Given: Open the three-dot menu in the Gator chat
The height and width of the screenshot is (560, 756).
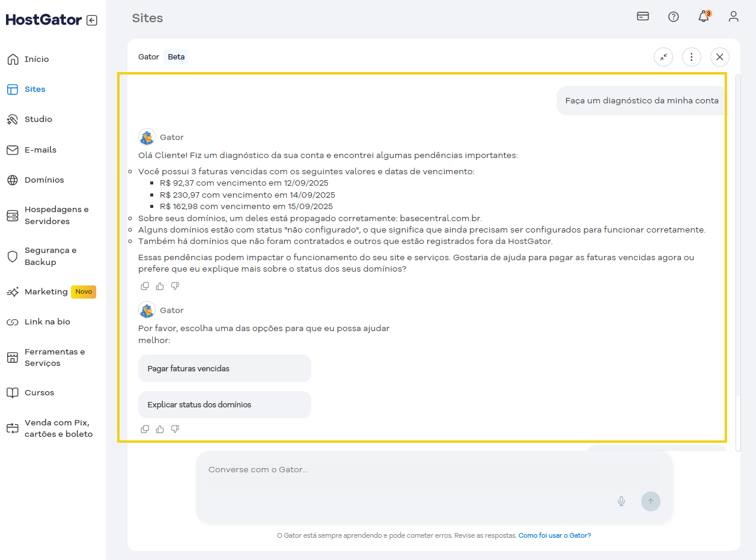Looking at the screenshot, I should [691, 56].
